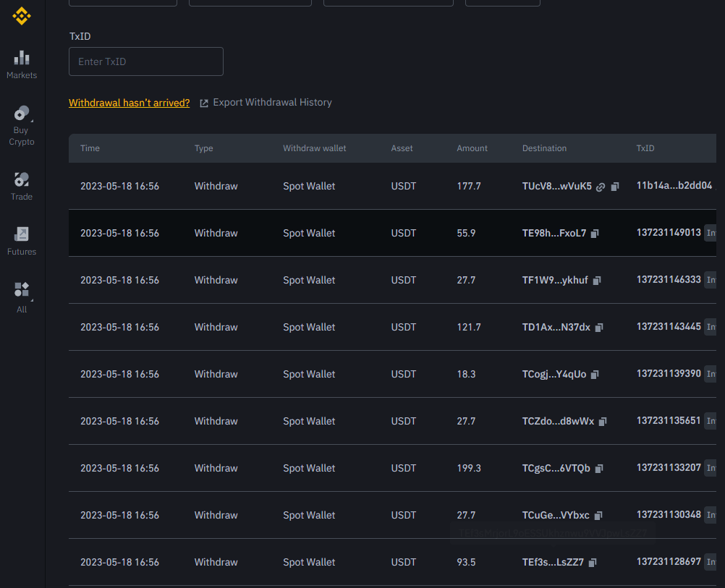This screenshot has height=588, width=725.
Task: Click TxID 137231128697
Action: pos(669,562)
